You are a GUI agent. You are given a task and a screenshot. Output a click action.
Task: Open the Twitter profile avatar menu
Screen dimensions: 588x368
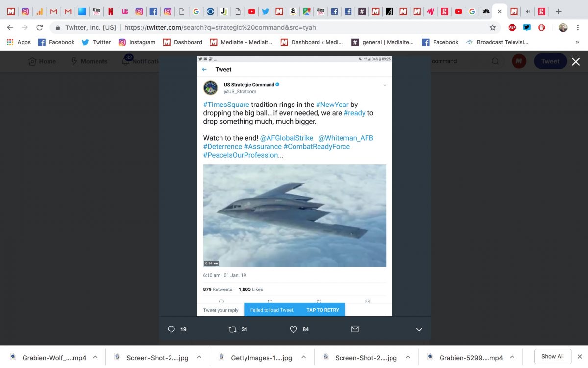click(x=519, y=61)
